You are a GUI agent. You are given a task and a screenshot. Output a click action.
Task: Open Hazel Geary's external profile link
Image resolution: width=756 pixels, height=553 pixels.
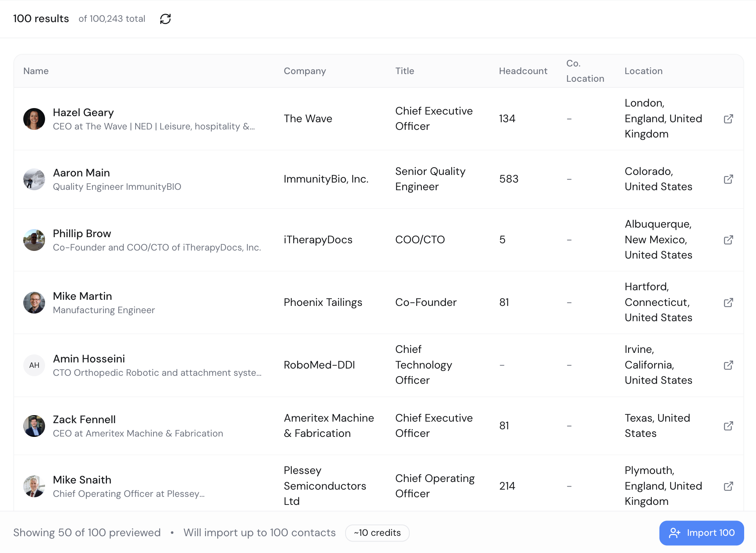(729, 119)
